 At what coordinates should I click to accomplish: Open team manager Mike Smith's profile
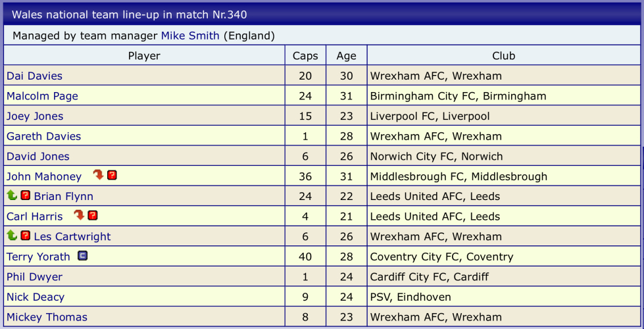tap(190, 36)
